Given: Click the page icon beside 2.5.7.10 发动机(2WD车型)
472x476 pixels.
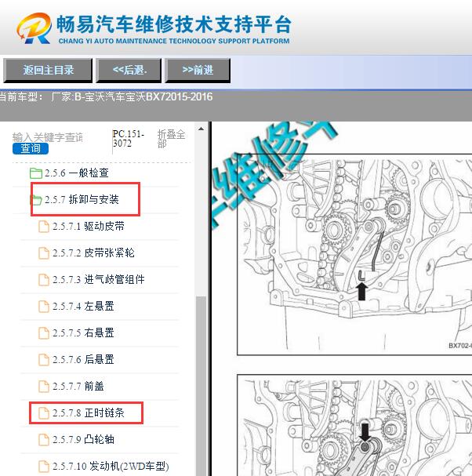Looking at the screenshot, I should pyautogui.click(x=44, y=467).
